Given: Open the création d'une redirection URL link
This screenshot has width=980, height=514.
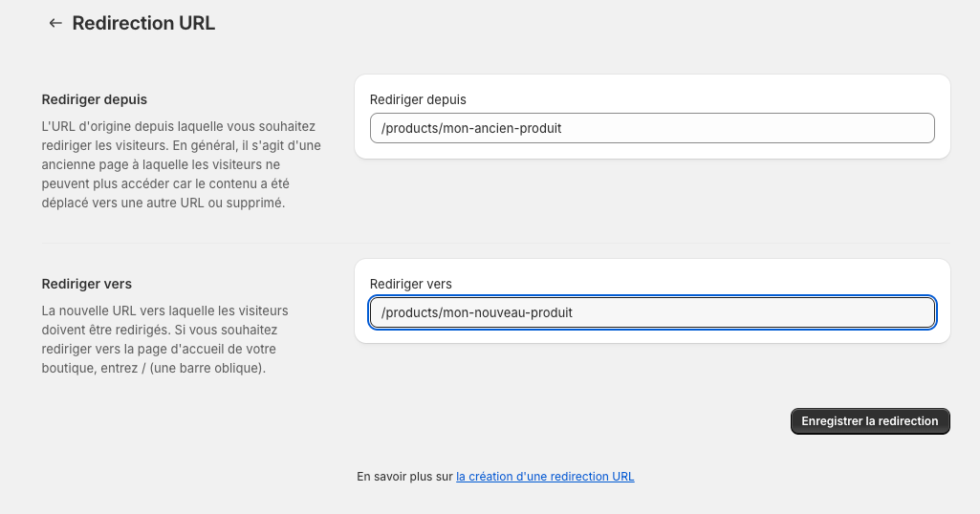Looking at the screenshot, I should (x=545, y=476).
